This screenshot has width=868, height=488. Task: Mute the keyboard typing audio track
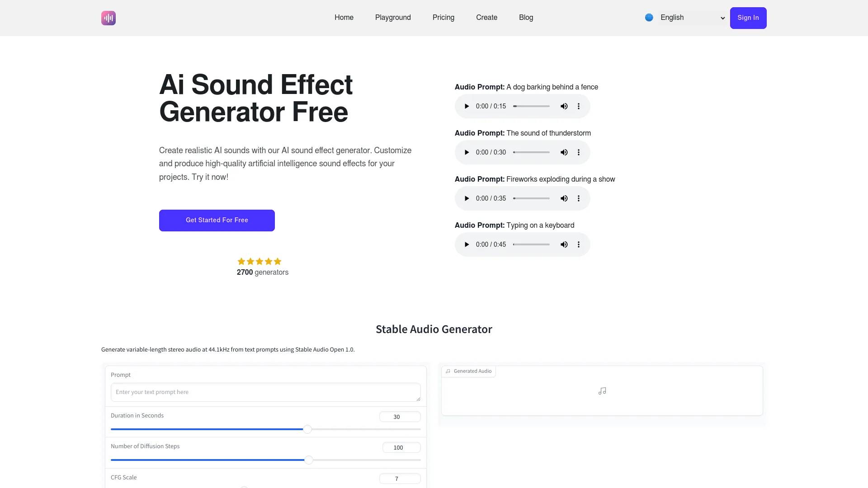[x=563, y=244]
